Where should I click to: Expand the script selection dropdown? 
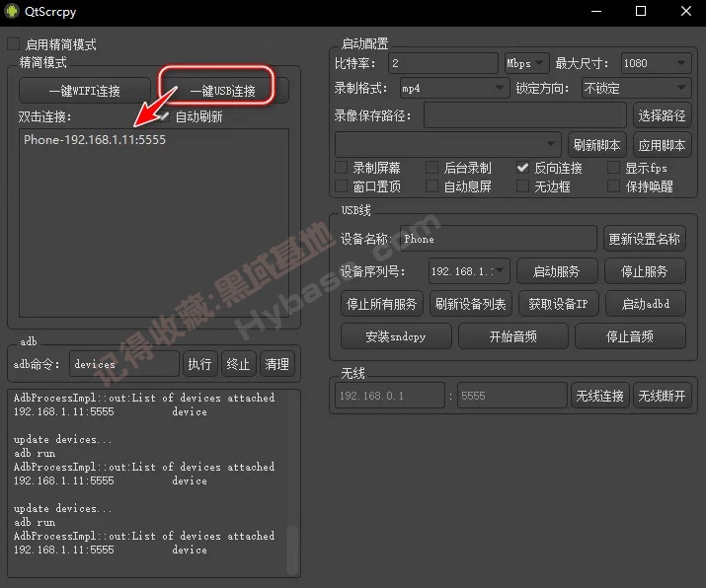click(x=448, y=144)
